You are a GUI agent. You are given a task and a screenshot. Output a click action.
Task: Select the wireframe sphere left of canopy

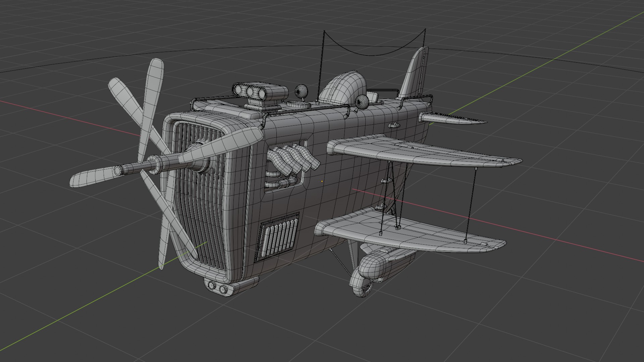301,90
